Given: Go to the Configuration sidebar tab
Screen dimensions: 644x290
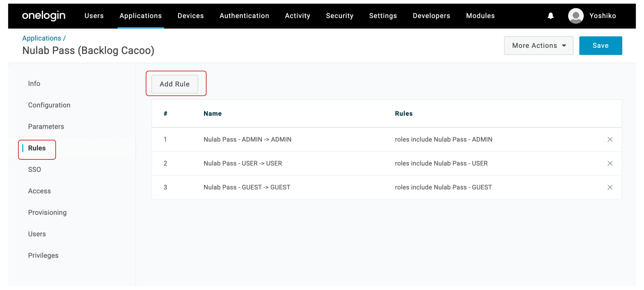Looking at the screenshot, I should tap(49, 105).
